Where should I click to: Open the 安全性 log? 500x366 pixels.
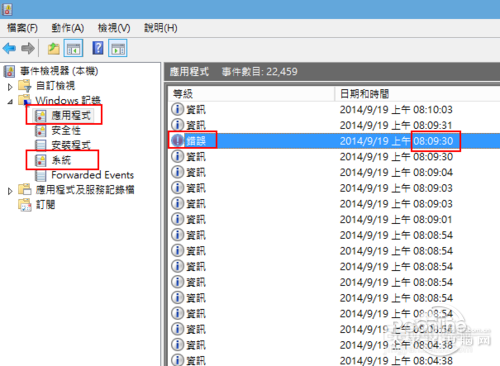click(x=66, y=130)
